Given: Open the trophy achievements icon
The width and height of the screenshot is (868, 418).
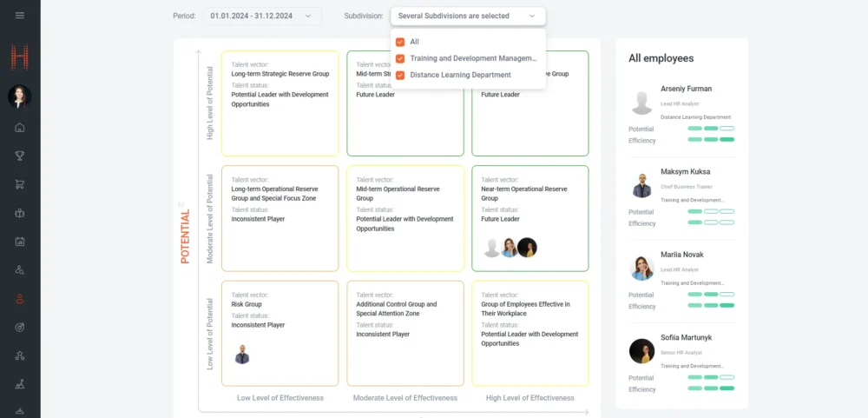Looking at the screenshot, I should tap(20, 156).
